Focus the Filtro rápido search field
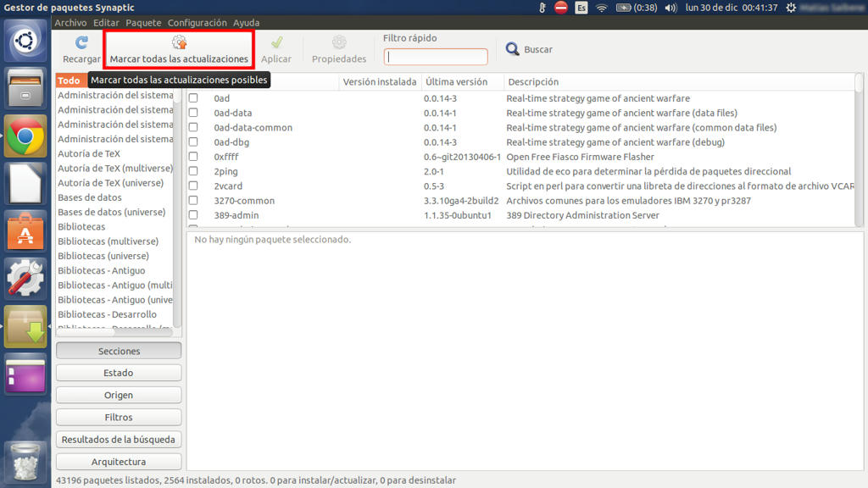This screenshot has width=868, height=488. pos(436,57)
